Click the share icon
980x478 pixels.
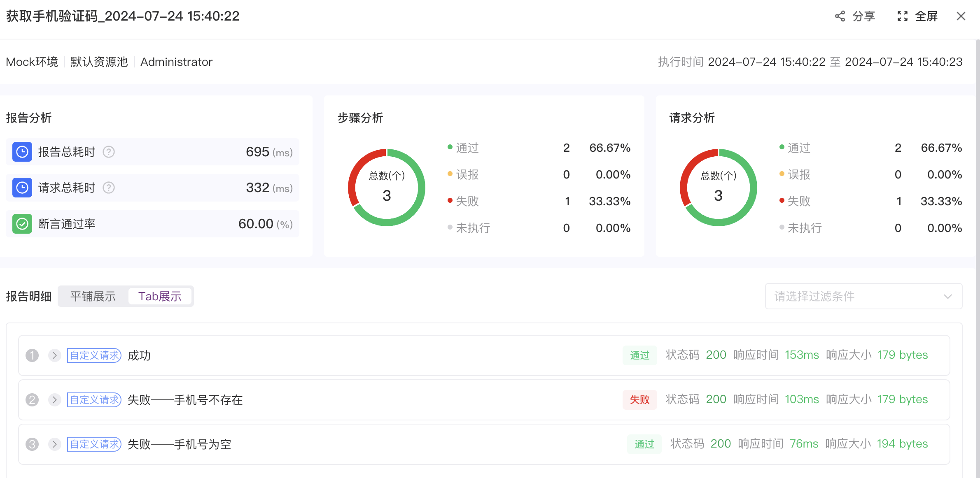coord(840,16)
